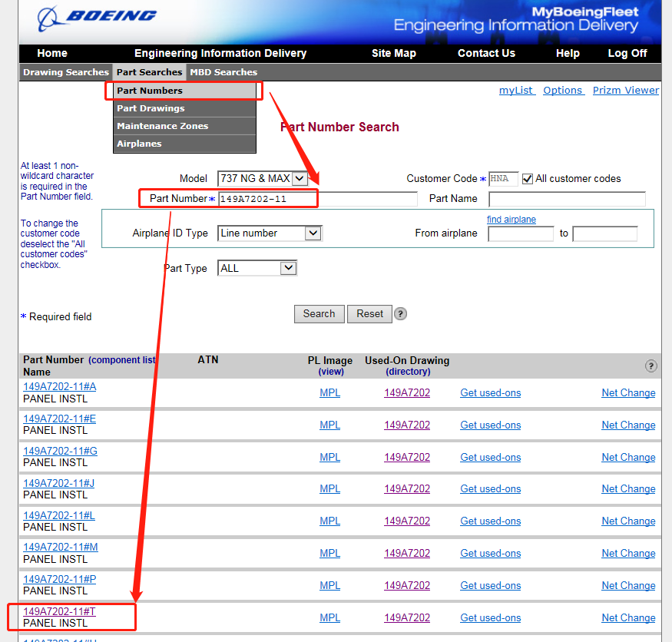672x642 pixels.
Task: Open MPL for 149A7202-11#T
Action: [x=330, y=618]
